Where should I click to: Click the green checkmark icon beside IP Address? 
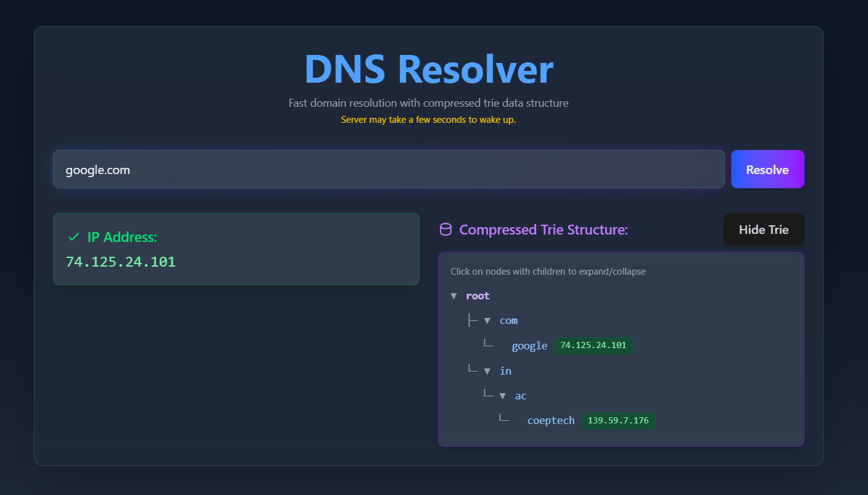(x=73, y=236)
